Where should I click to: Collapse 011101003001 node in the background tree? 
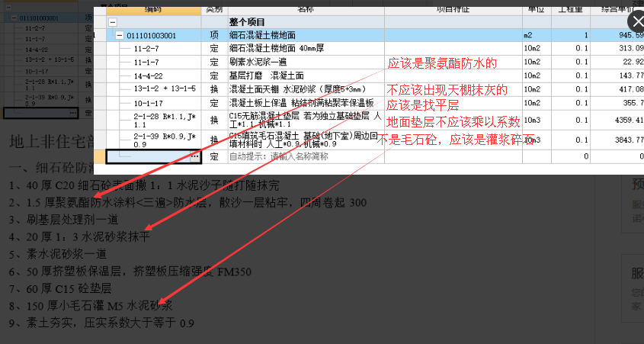pyautogui.click(x=14, y=18)
